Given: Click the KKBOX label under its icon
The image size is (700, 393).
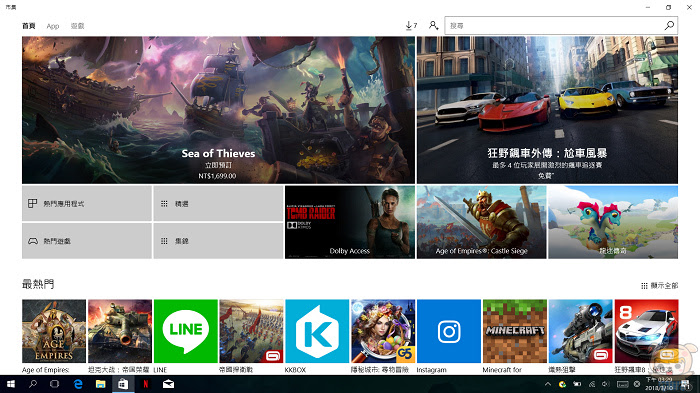Looking at the screenshot, I should [x=295, y=370].
